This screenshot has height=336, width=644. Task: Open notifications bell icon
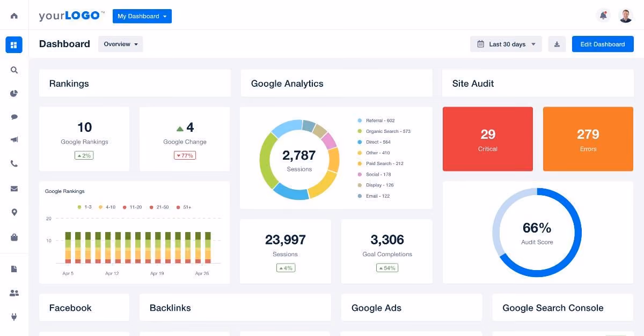pyautogui.click(x=603, y=16)
